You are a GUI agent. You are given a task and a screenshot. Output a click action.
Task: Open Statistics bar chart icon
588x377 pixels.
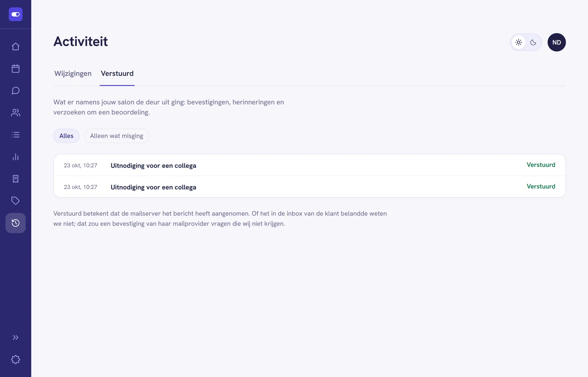click(x=15, y=157)
